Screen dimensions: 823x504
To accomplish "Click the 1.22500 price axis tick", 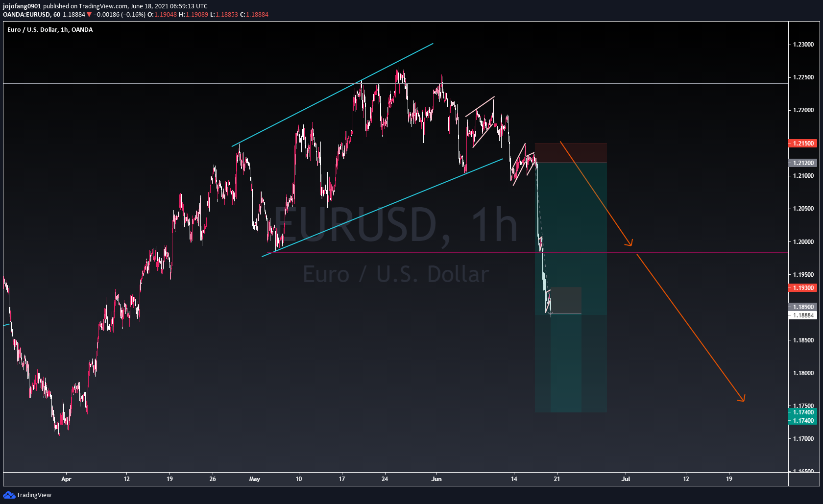I will click(x=803, y=77).
